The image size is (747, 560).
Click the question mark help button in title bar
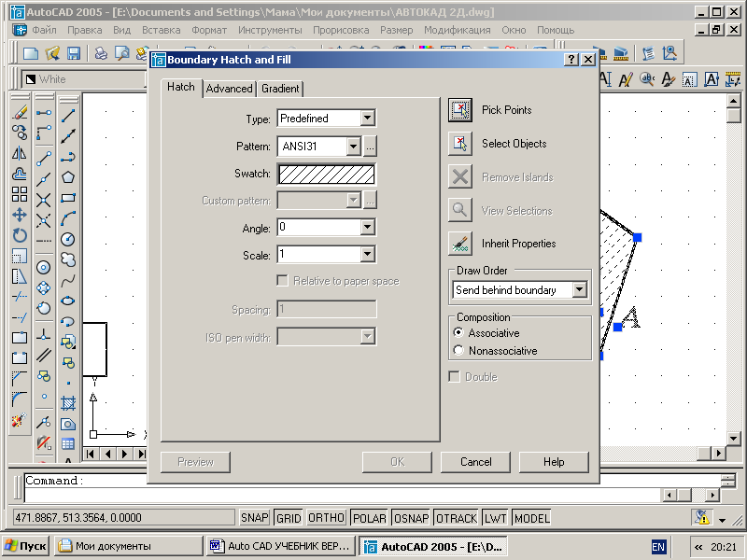571,60
